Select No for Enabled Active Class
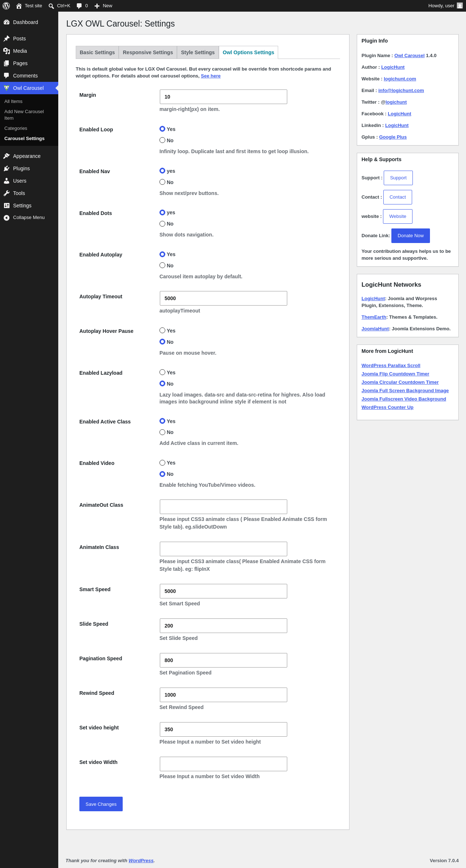This screenshot has height=868, width=466. pyautogui.click(x=162, y=432)
